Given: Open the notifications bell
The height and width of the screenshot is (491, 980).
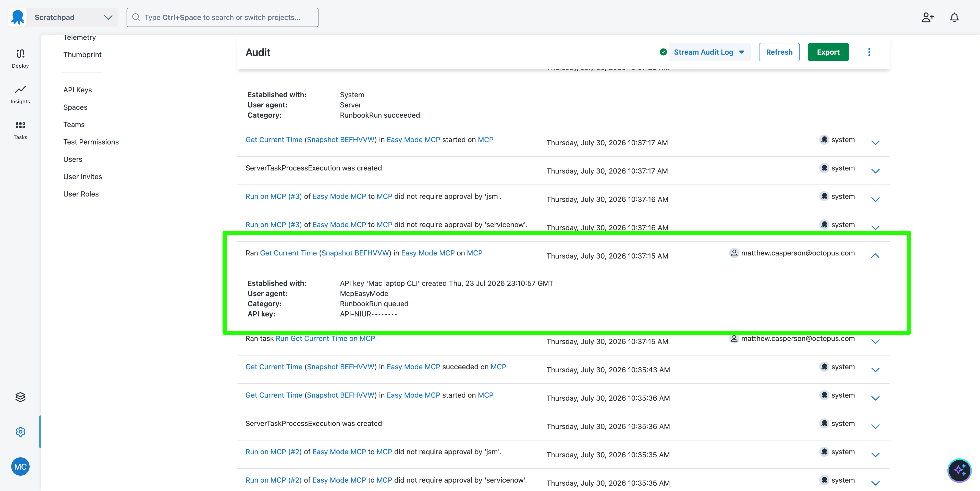Looking at the screenshot, I should (954, 18).
